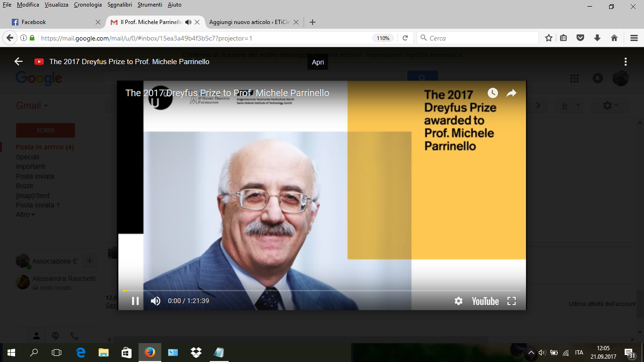644x362 pixels.
Task: Click the tray volume icon
Action: pos(542,353)
